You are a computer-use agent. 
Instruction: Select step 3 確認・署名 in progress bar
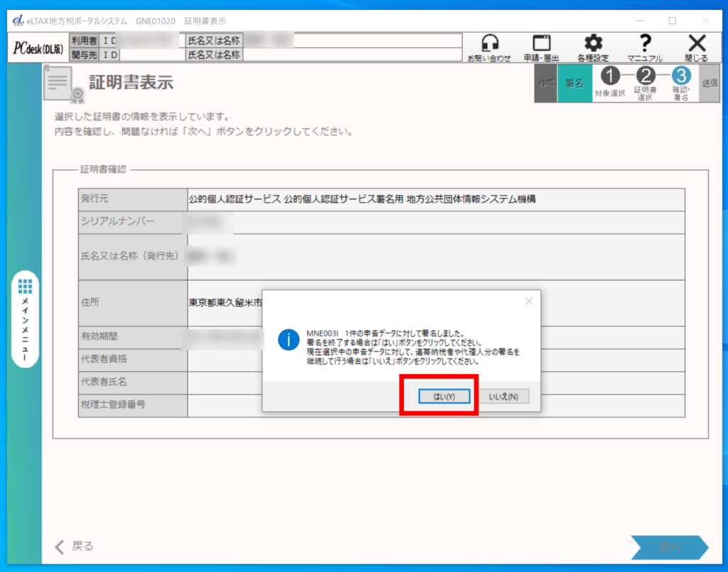tap(680, 83)
